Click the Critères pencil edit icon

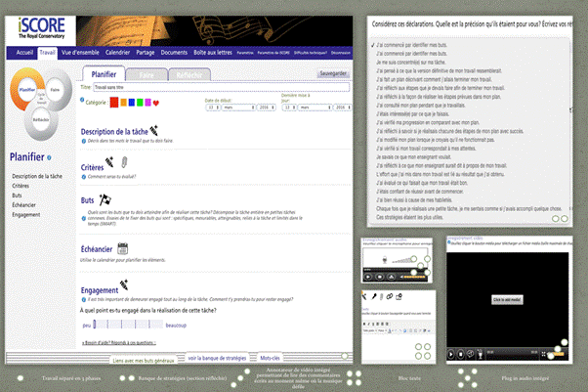point(109,162)
